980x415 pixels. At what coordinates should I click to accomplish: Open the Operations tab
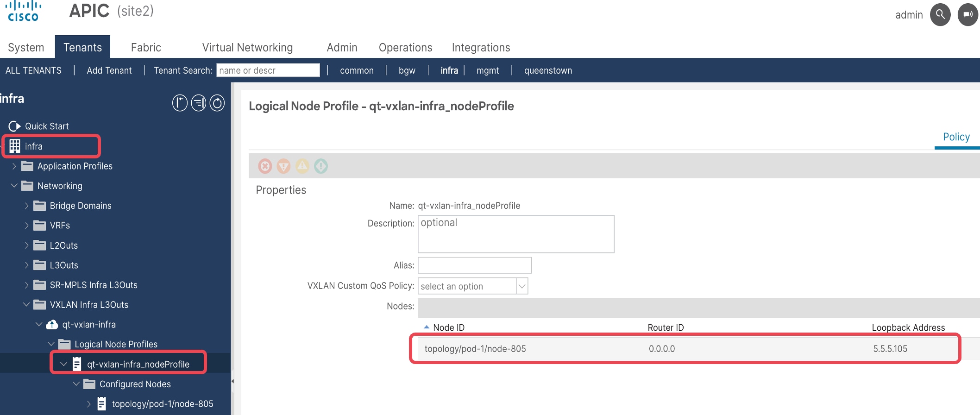(405, 48)
